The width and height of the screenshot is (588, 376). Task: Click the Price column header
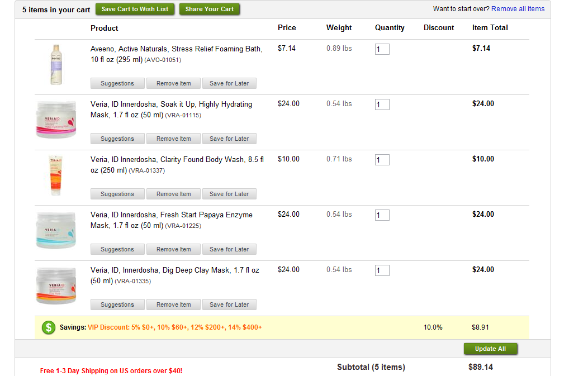tap(287, 28)
